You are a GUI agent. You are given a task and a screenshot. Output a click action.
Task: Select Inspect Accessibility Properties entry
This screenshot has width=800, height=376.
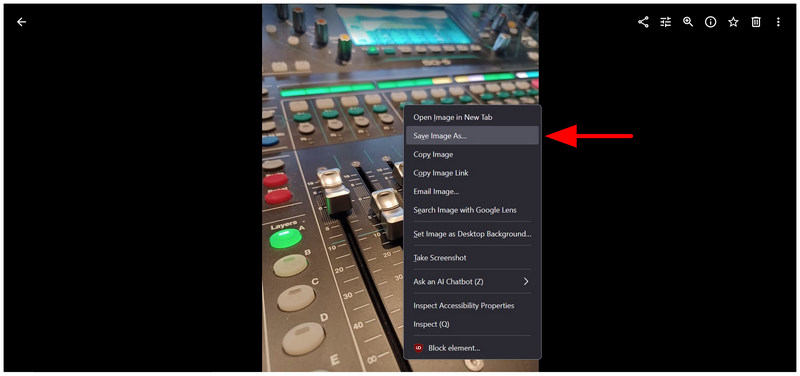472,306
